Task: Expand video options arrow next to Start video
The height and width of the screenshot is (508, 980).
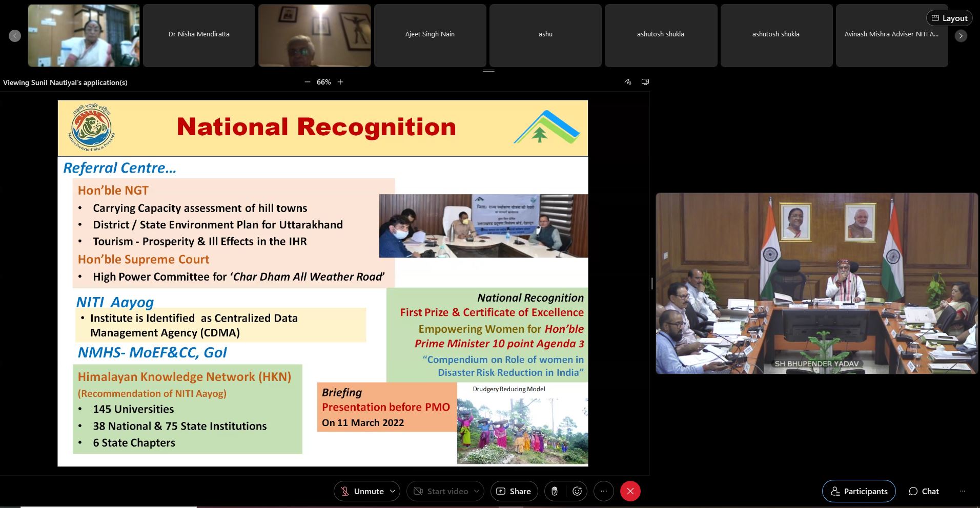Action: tap(477, 491)
